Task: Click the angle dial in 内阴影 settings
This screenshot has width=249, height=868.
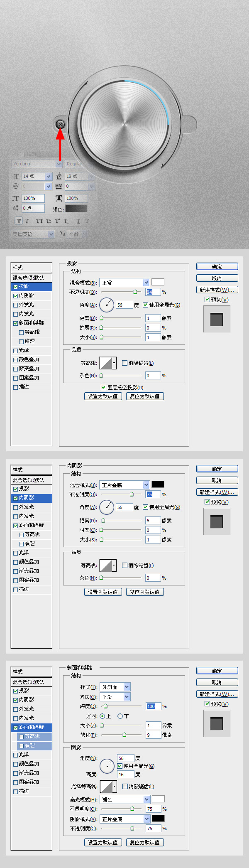Action: (107, 507)
